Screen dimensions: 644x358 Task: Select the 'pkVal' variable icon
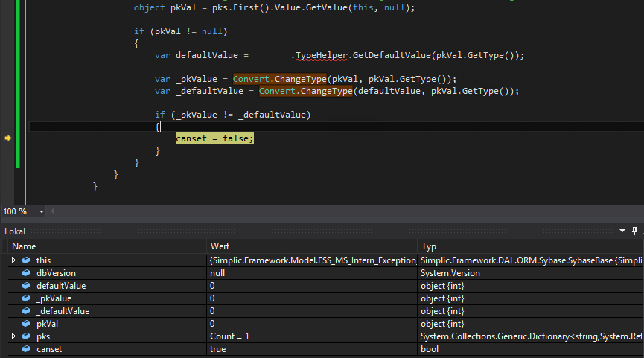(26, 324)
